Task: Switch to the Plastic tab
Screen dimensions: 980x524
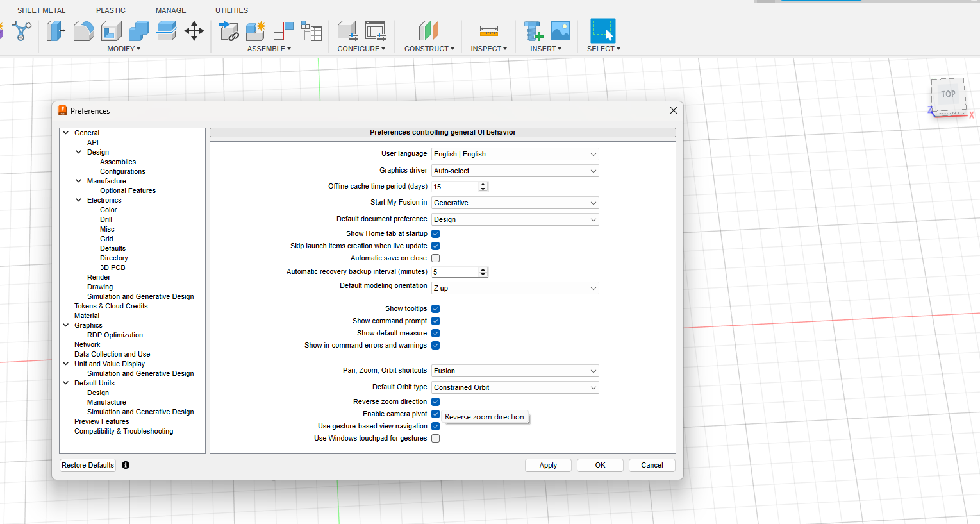Action: [111, 10]
